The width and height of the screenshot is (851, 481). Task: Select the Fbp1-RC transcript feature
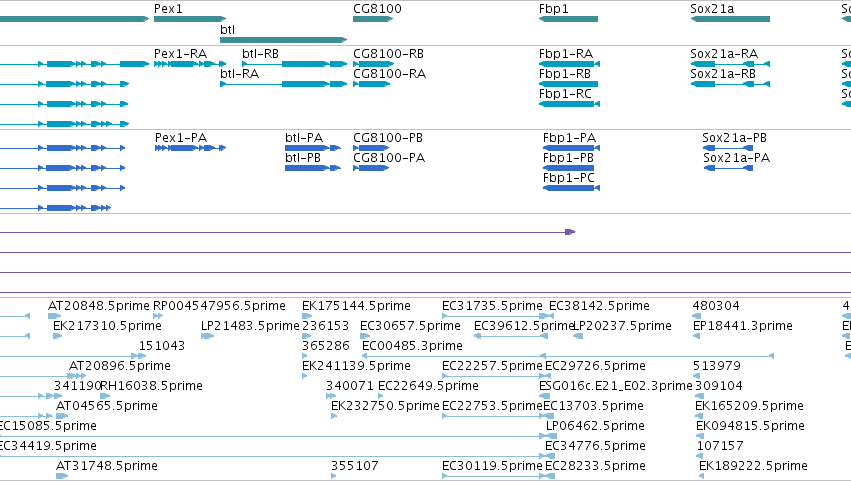tap(569, 104)
